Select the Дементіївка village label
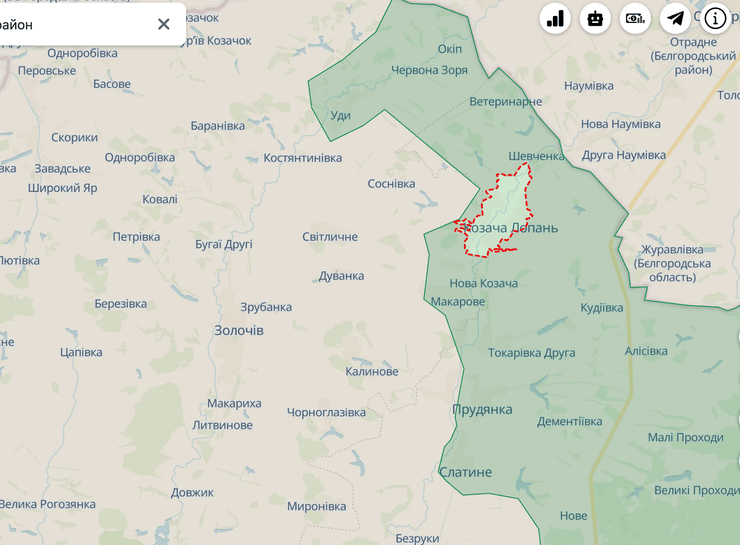The image size is (740, 545). [569, 421]
